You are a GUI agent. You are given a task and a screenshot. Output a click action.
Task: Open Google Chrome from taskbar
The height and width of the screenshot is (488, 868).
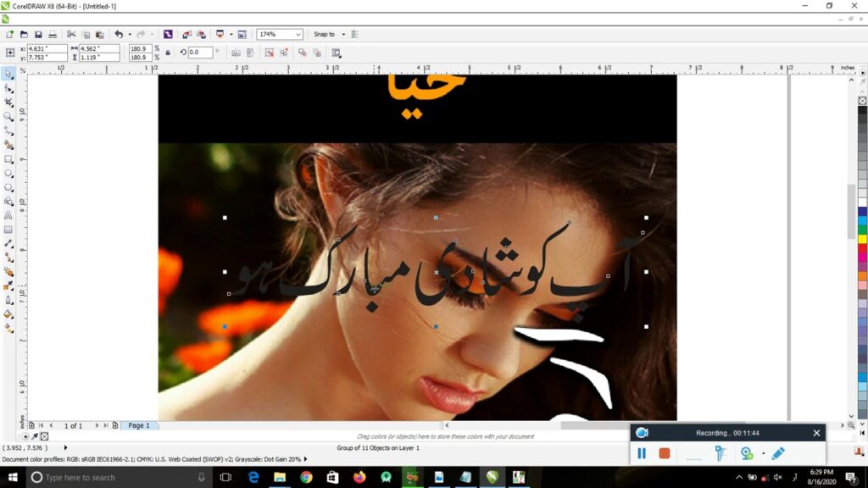306,477
